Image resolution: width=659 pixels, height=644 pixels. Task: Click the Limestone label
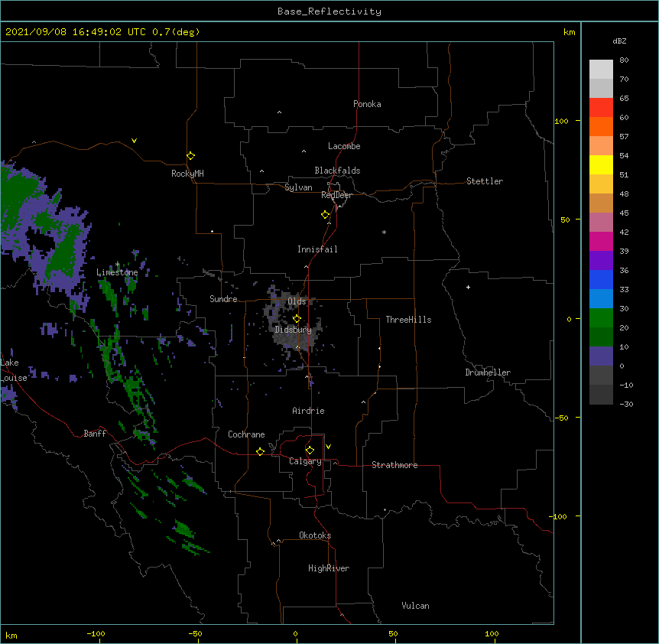(117, 272)
